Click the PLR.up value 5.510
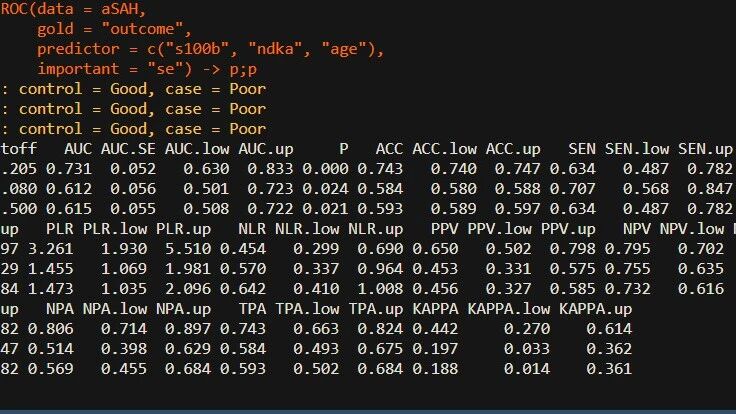The width and height of the screenshot is (736, 414). [204, 248]
